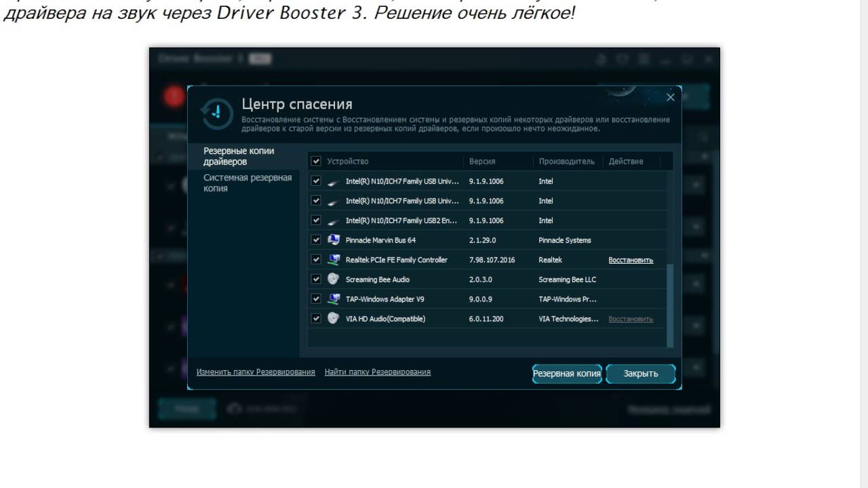Click the Версия column header
The width and height of the screenshot is (868, 488).
482,161
